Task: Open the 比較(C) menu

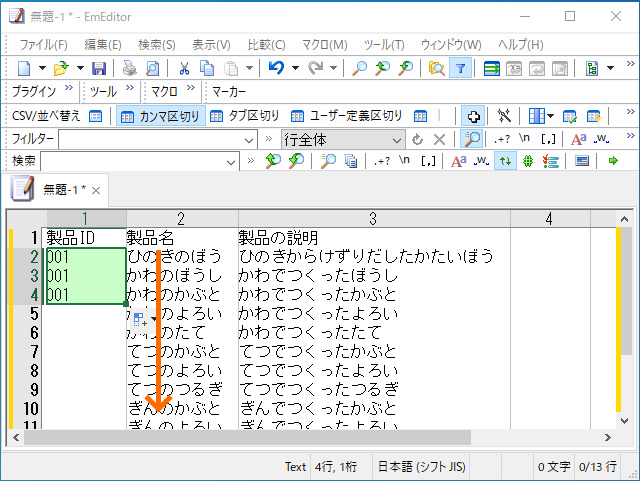Action: point(266,45)
